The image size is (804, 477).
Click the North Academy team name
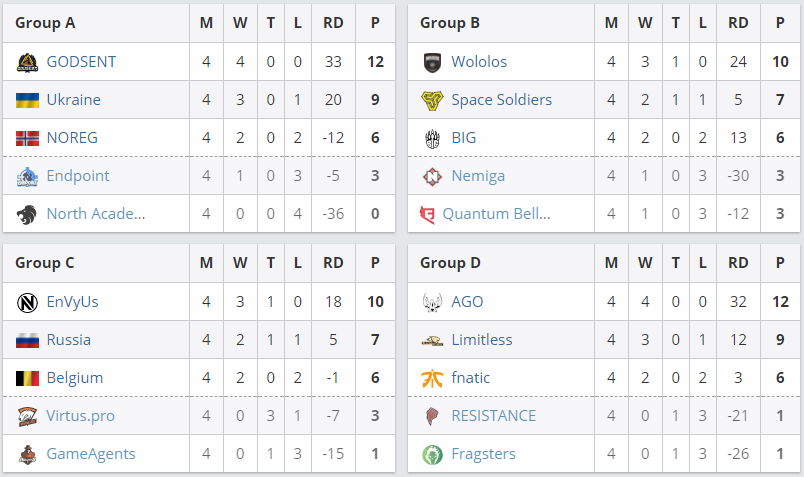click(x=95, y=214)
